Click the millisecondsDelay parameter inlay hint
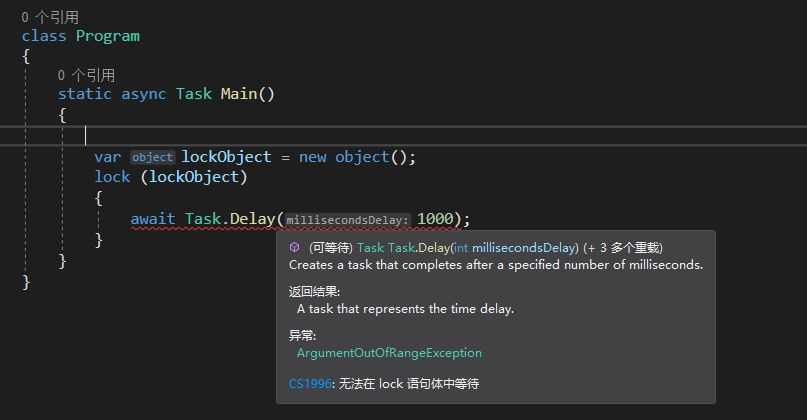Screen dimensions: 807x420 (348, 220)
